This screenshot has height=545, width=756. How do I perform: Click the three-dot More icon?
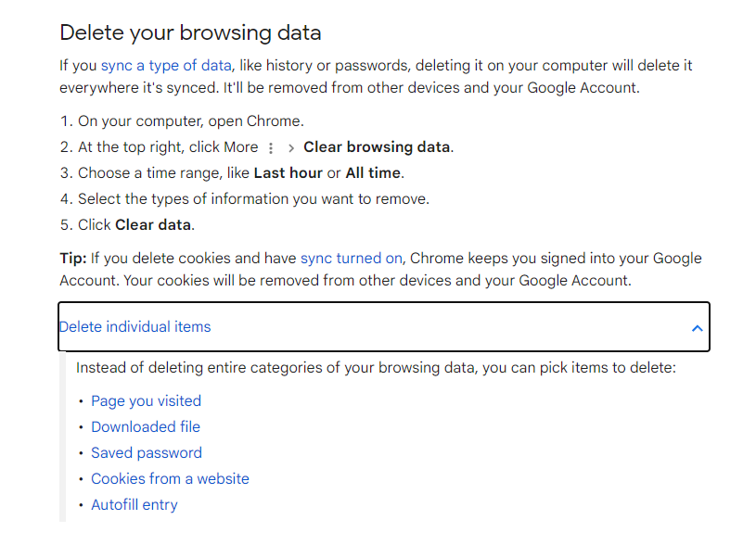(271, 148)
